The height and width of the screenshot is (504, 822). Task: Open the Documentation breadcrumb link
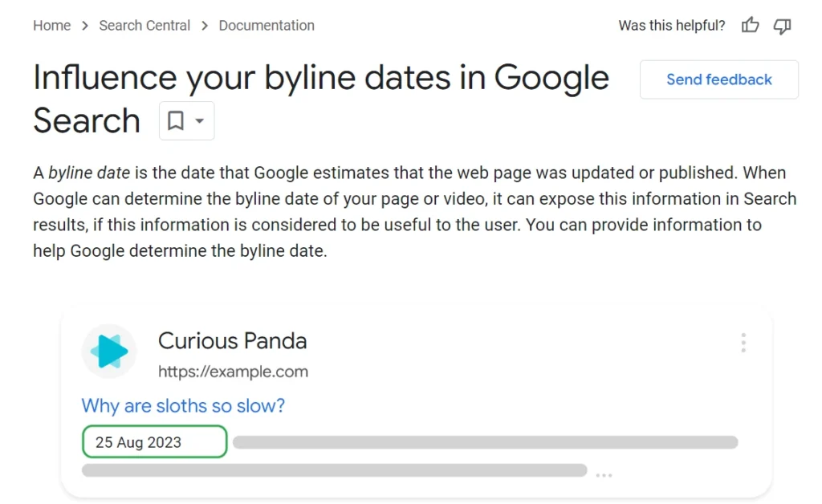(x=267, y=25)
